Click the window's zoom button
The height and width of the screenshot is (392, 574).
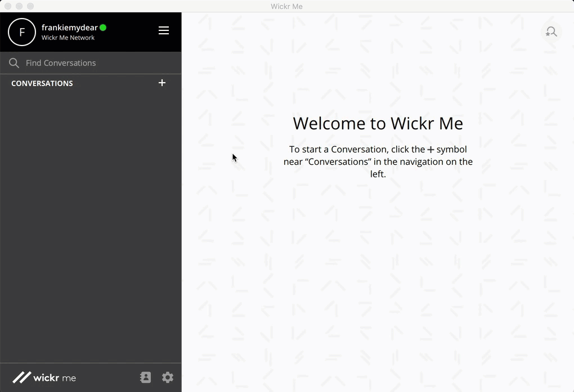coord(30,6)
